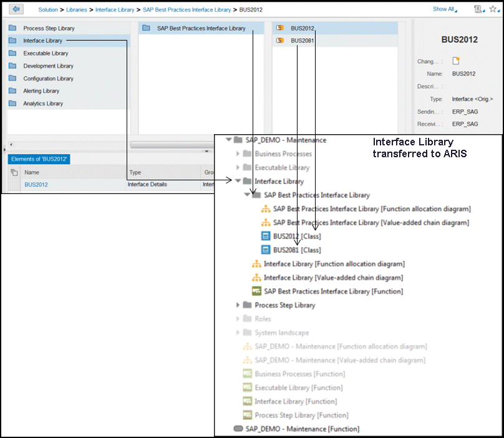Click the Roles folder icon in tree
Viewport: 504px width, 438px height.
(247, 319)
